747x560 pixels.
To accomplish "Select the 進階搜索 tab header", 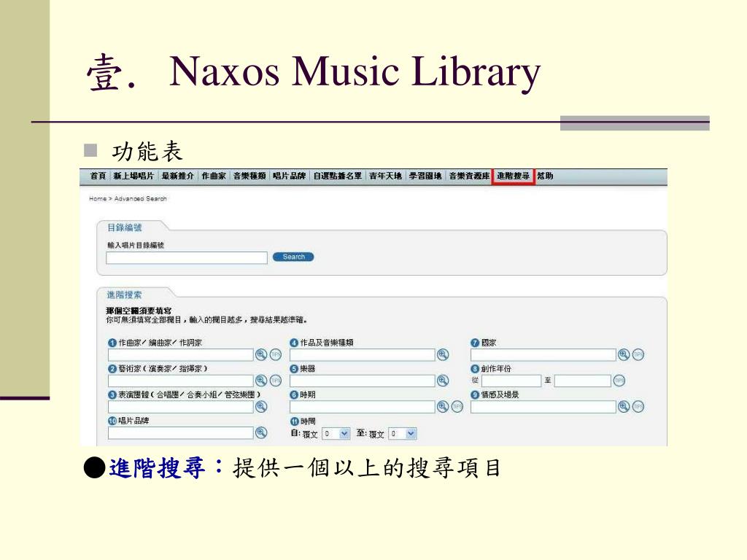I will 124,295.
